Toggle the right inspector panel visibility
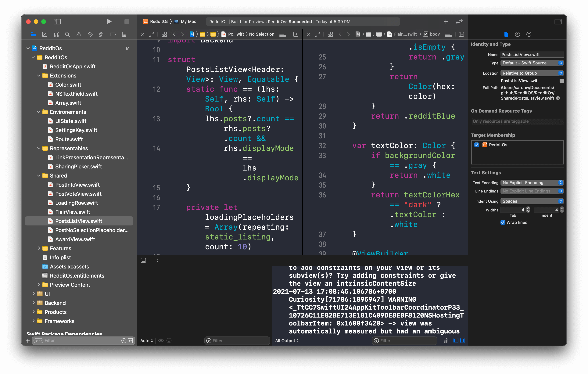This screenshot has height=374, width=588. click(558, 21)
